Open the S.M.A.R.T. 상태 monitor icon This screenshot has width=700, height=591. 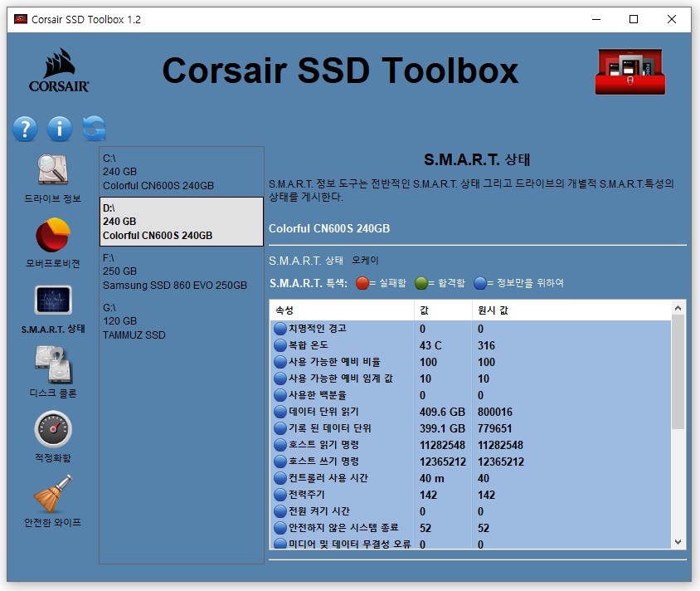[x=53, y=309]
